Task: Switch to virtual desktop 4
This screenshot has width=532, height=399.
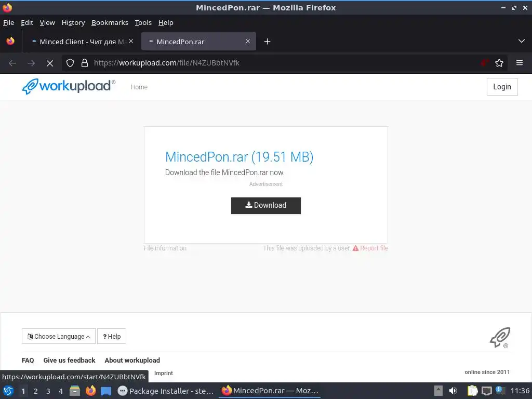Action: coord(61,391)
